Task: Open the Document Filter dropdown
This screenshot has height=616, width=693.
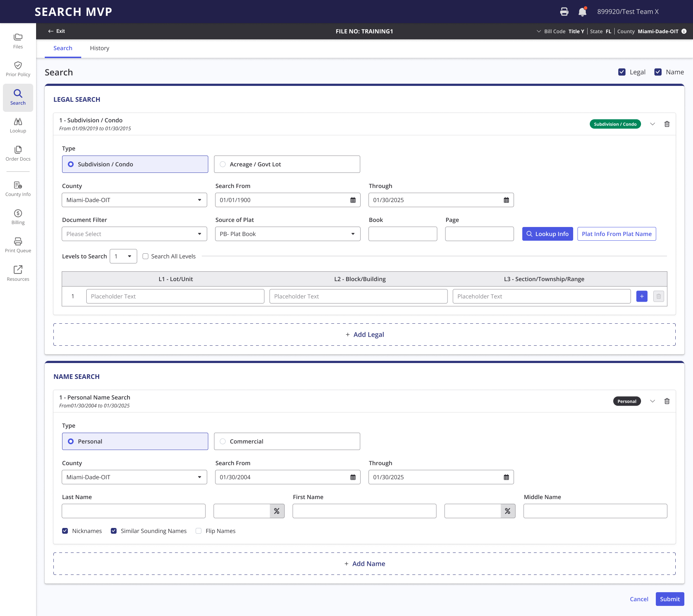Action: click(134, 234)
